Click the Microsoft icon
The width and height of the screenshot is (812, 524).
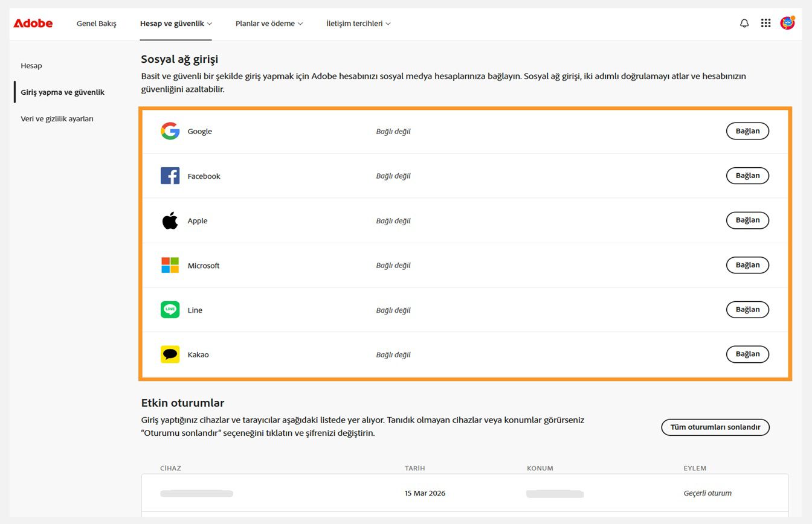pyautogui.click(x=170, y=264)
